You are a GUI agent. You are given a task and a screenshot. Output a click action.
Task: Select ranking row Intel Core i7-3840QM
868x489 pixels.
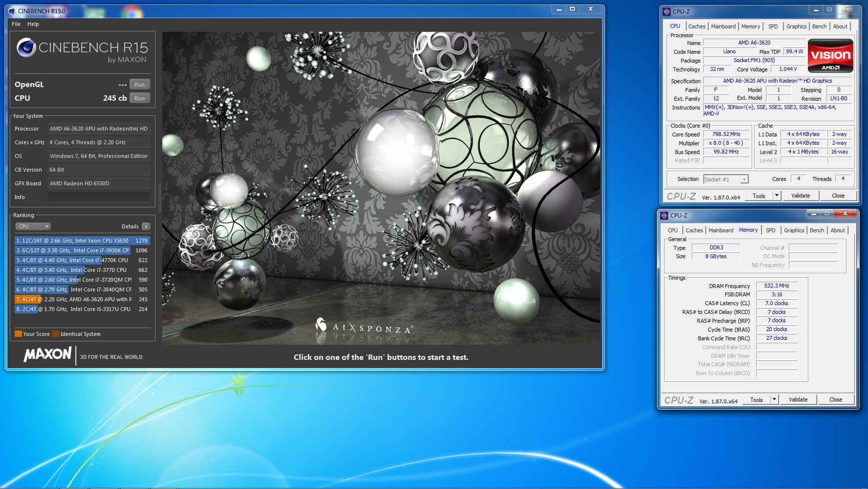coord(82,289)
